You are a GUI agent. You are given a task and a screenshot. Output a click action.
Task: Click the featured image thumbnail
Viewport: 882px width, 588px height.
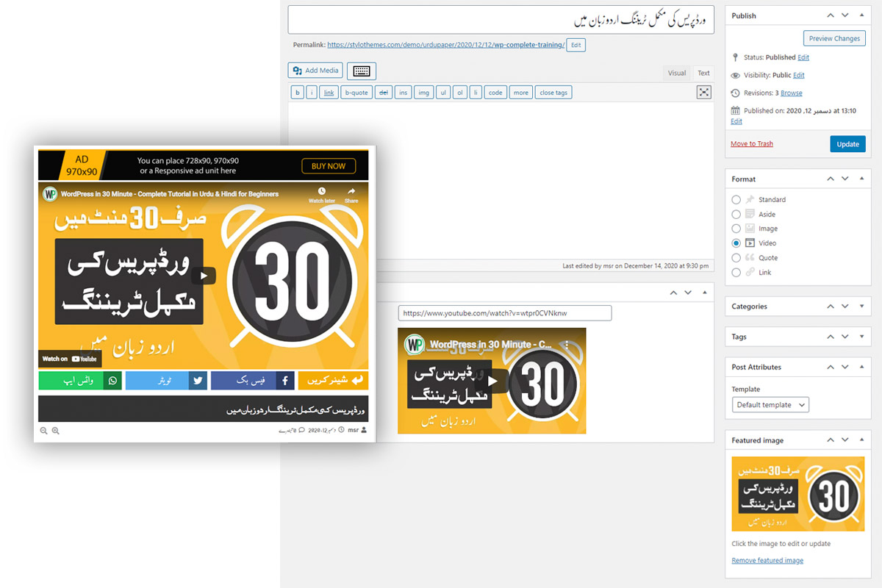click(798, 494)
